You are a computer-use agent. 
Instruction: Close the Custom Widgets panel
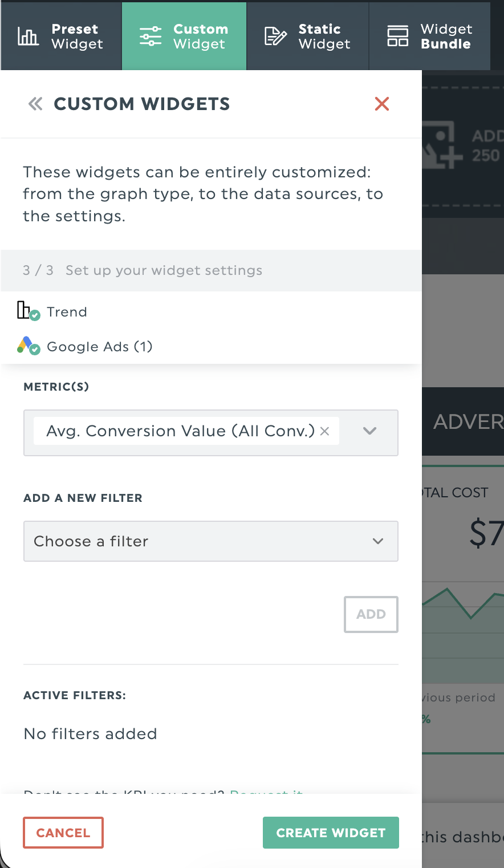[381, 104]
